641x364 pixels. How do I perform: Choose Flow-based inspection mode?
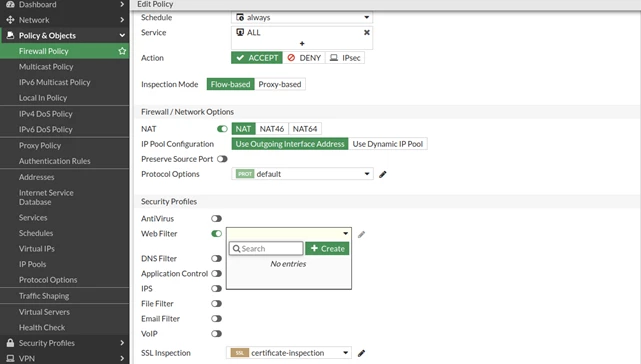point(231,84)
